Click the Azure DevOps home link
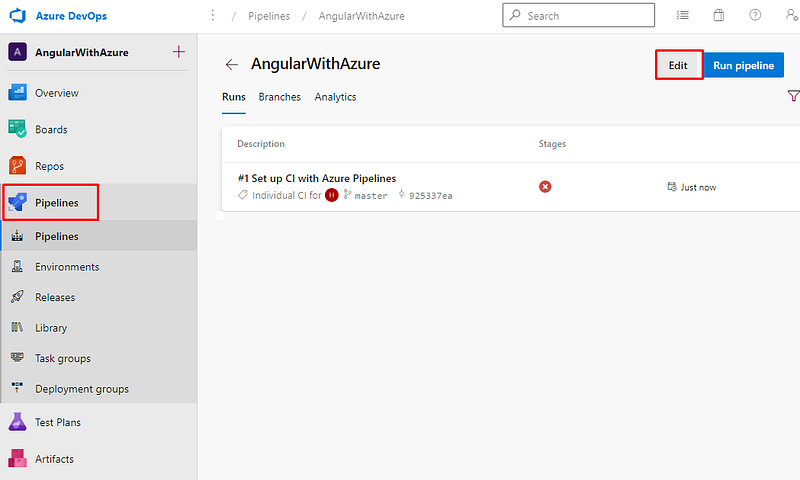Viewport: 800px width, 480px height. pos(71,16)
